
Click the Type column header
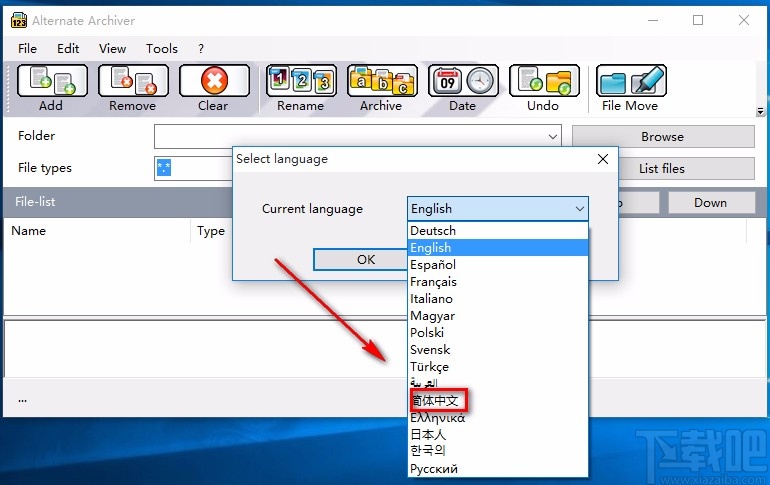[212, 231]
